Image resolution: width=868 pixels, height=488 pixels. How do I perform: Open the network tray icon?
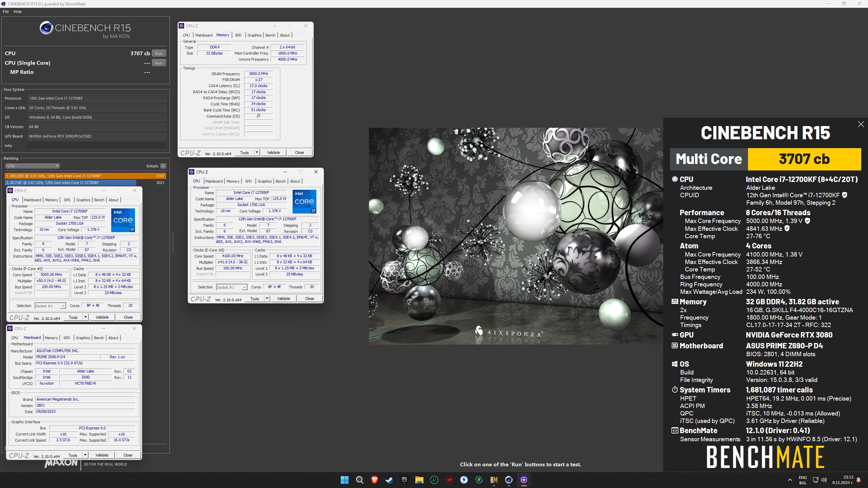pos(816,480)
